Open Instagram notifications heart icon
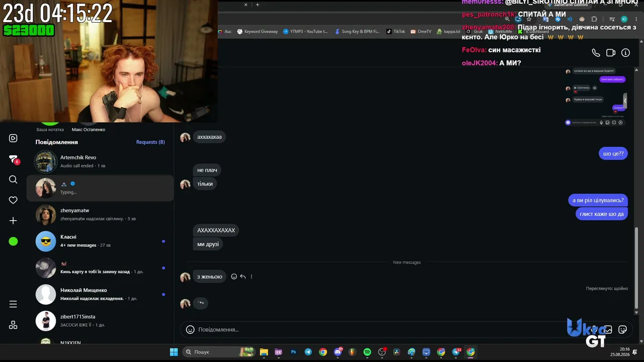644x362 pixels. (13, 200)
